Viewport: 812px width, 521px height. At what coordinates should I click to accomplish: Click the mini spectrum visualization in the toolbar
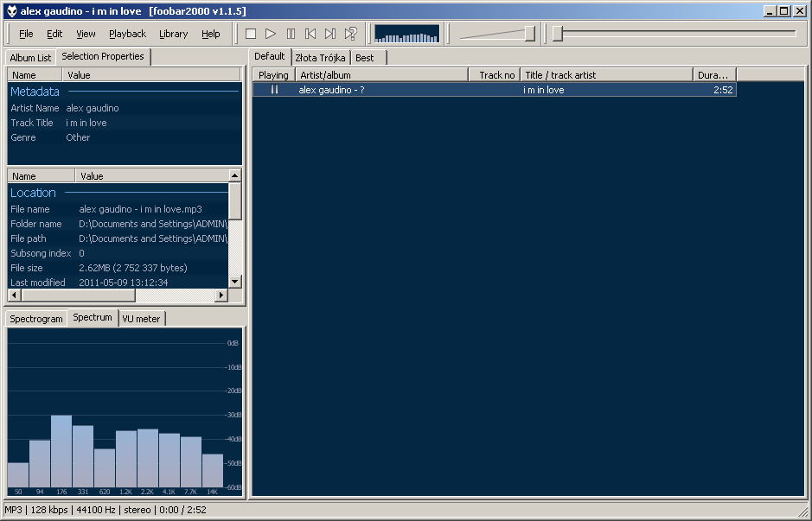tap(406, 34)
